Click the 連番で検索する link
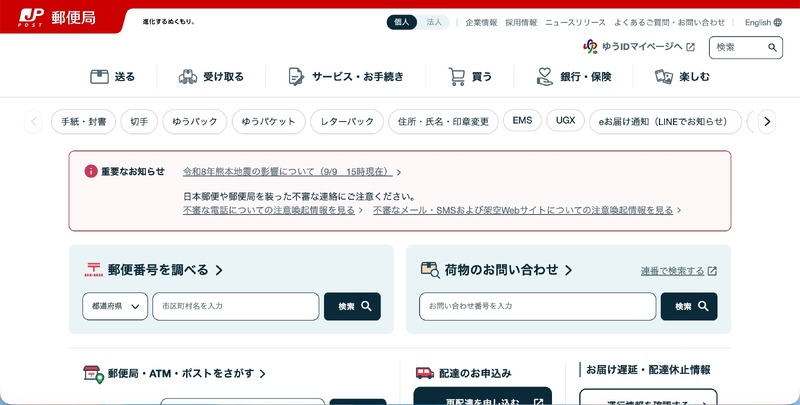The width and height of the screenshot is (800, 405). 672,271
